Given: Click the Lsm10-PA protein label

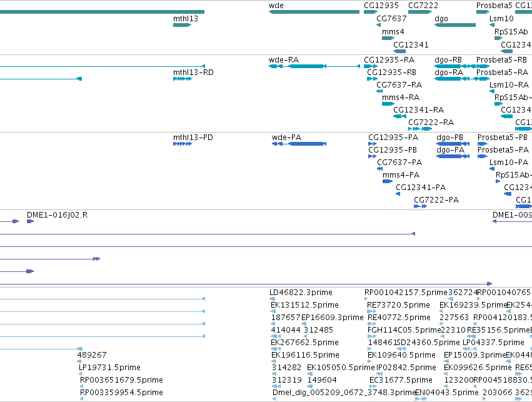Looking at the screenshot, I should (x=509, y=163).
